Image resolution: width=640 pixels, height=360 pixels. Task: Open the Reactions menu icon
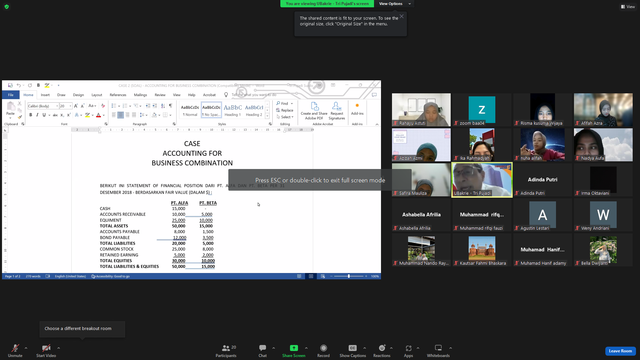pos(382,348)
